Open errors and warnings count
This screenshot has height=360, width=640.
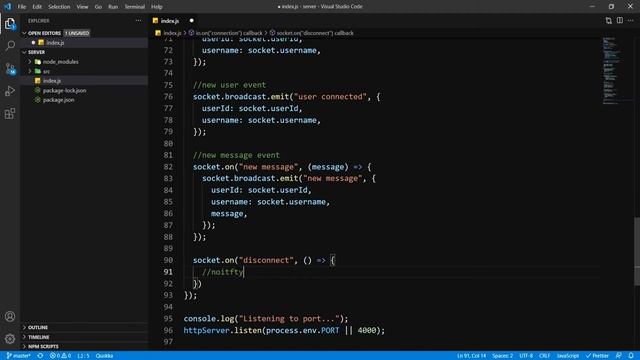(60, 356)
